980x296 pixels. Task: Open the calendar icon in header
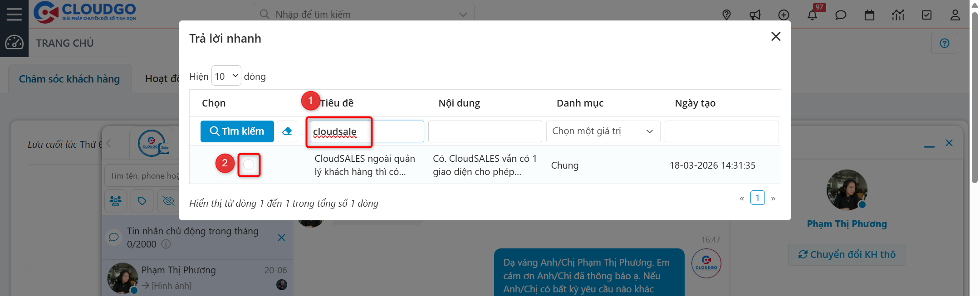869,15
